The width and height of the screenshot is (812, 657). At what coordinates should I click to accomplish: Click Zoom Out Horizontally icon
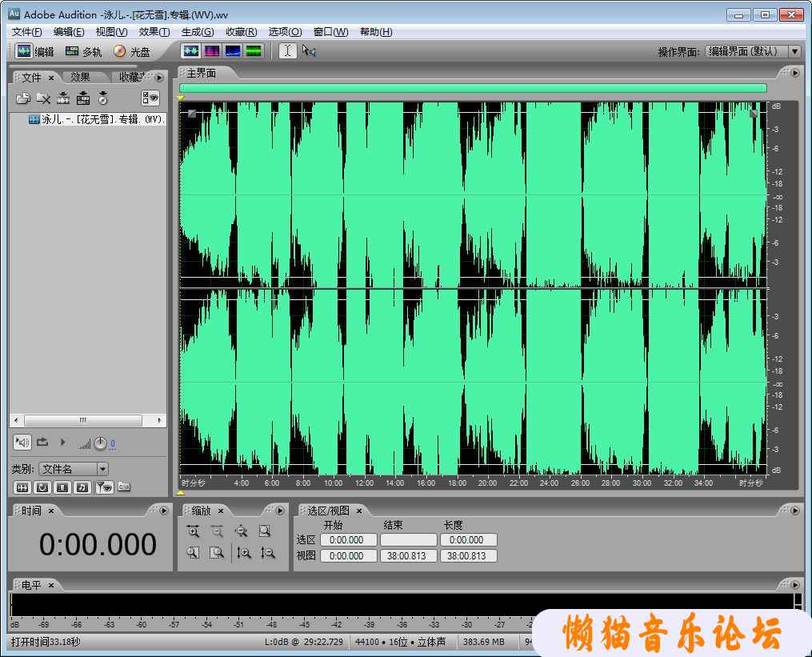[x=217, y=531]
